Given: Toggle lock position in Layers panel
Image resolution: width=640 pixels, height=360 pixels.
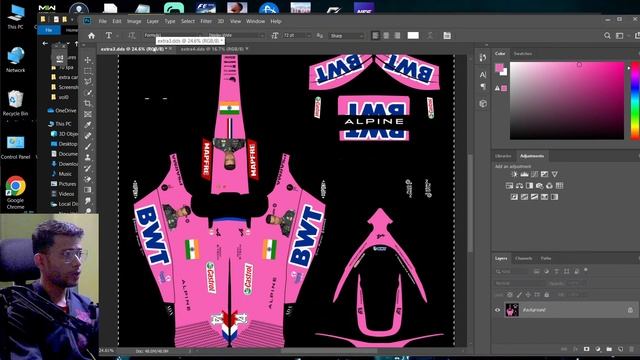Looking at the screenshot, I should point(528,294).
